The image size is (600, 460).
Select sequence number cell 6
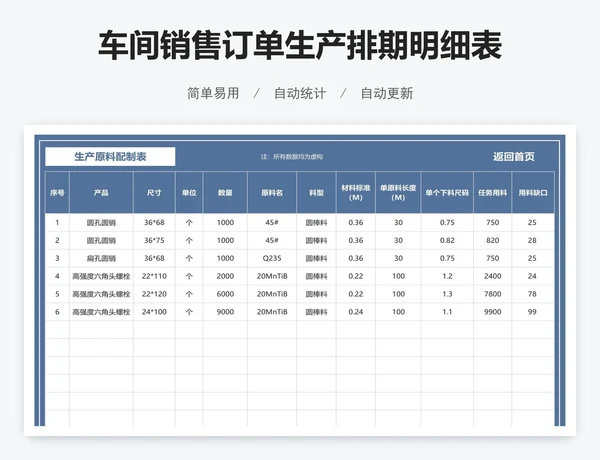pyautogui.click(x=57, y=312)
